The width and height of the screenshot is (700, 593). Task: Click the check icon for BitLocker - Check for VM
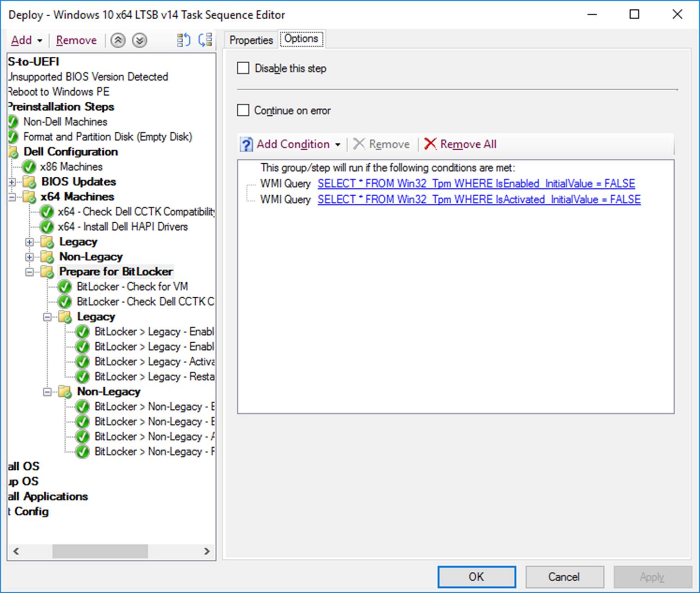point(65,287)
